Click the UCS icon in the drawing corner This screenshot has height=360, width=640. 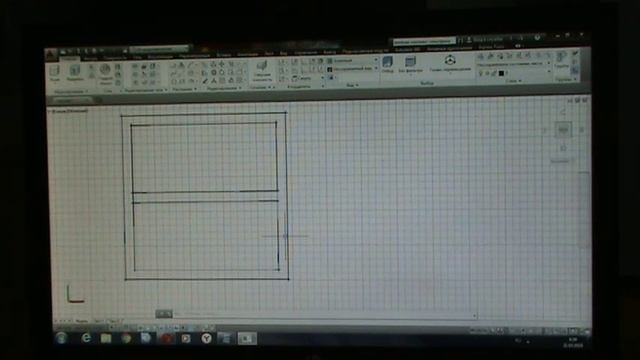point(75,294)
